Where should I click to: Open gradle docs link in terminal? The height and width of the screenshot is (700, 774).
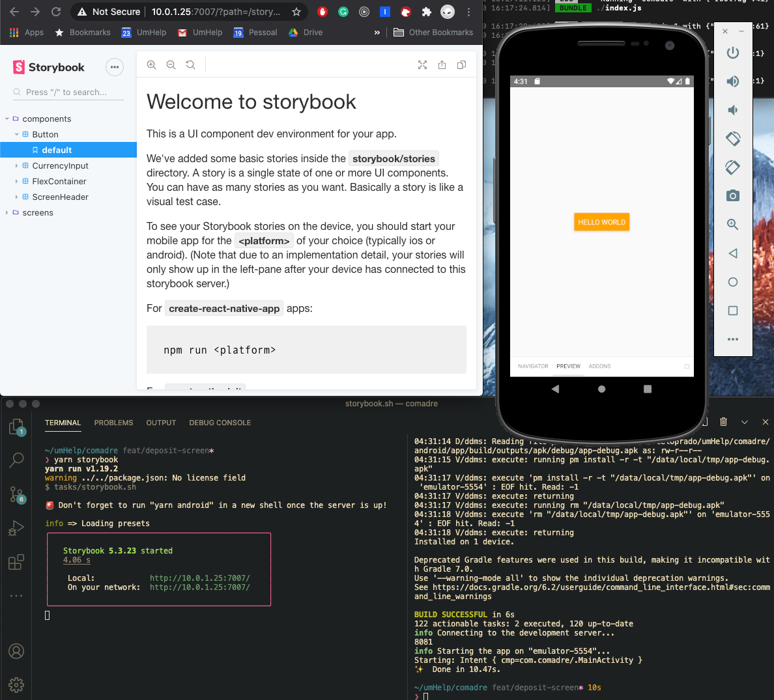[x=592, y=592]
